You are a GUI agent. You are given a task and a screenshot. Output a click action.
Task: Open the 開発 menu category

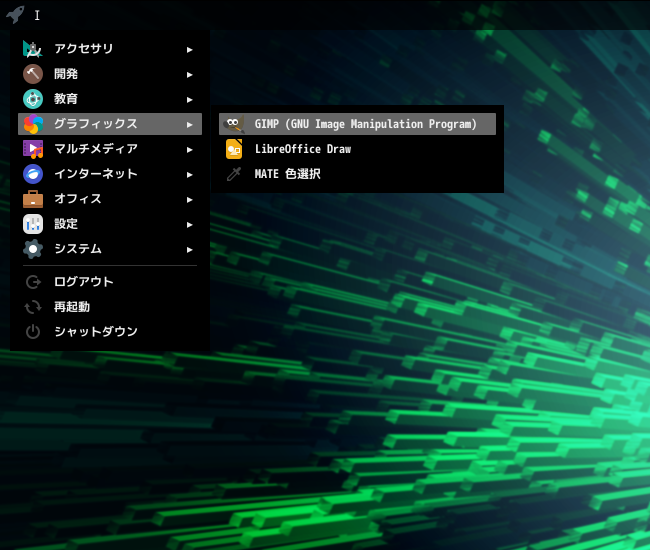tap(110, 74)
